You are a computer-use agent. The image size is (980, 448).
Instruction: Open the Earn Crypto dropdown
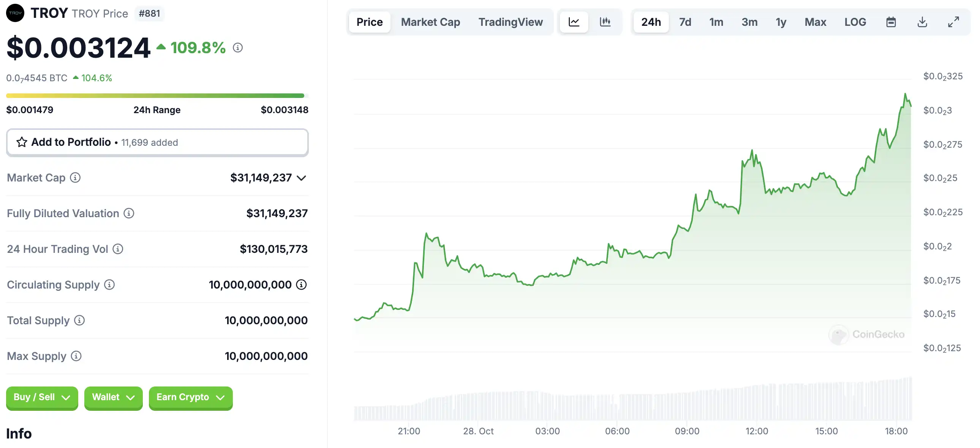tap(191, 398)
